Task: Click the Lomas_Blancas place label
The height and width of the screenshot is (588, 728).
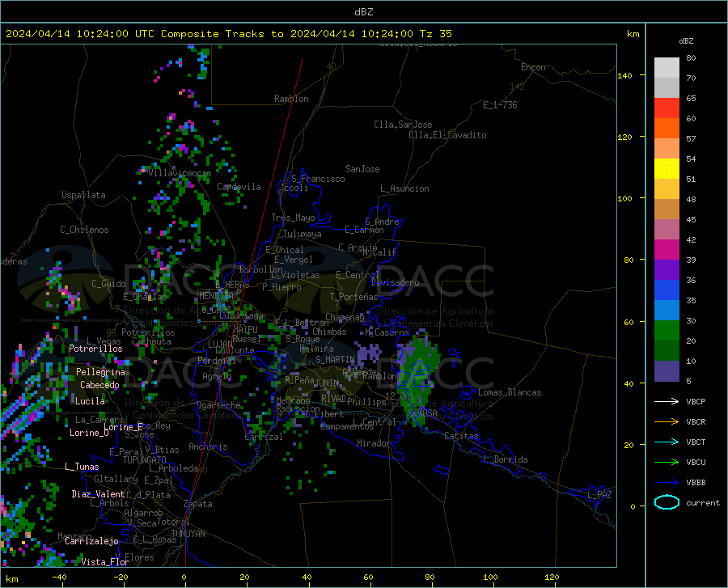Action: click(x=510, y=392)
